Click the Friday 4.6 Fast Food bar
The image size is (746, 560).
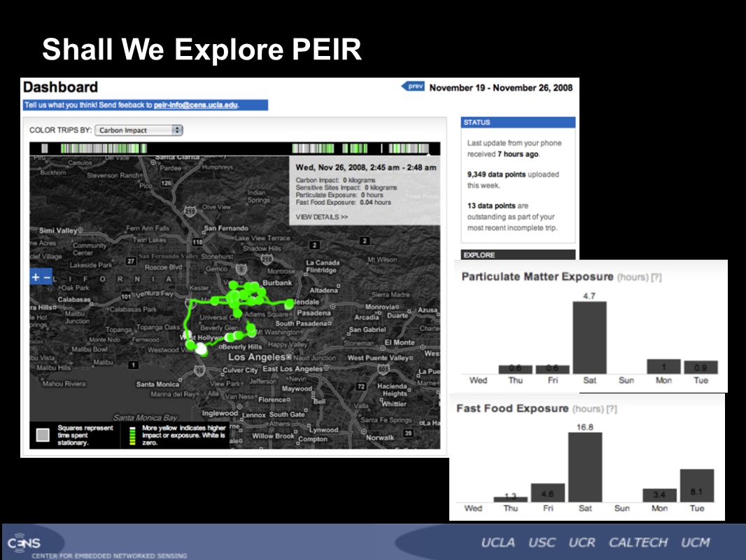(x=548, y=493)
